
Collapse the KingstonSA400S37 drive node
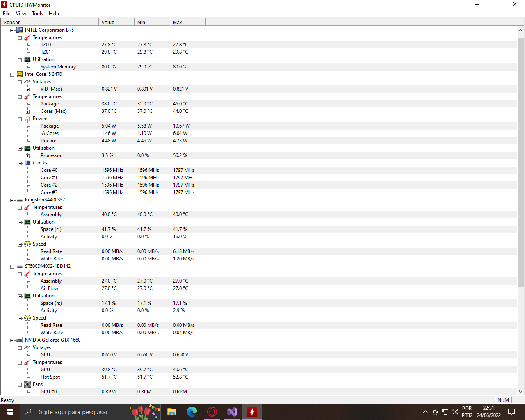click(x=12, y=200)
